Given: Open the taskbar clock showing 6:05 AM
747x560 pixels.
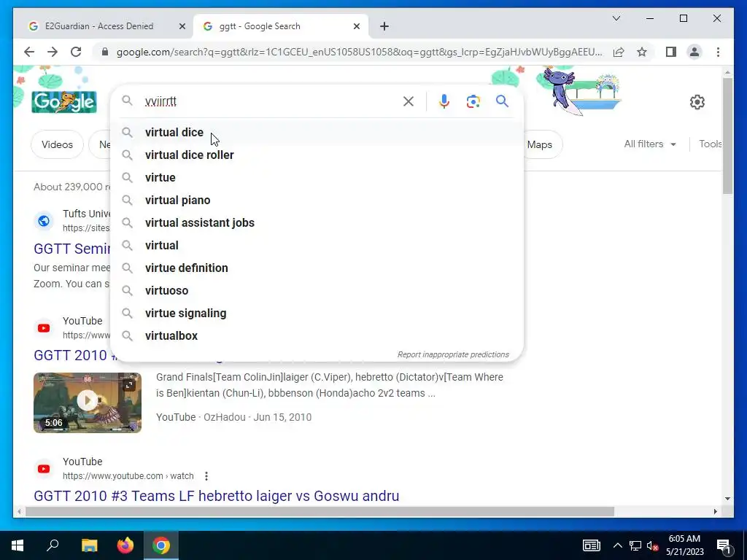Looking at the screenshot, I should click(x=684, y=545).
